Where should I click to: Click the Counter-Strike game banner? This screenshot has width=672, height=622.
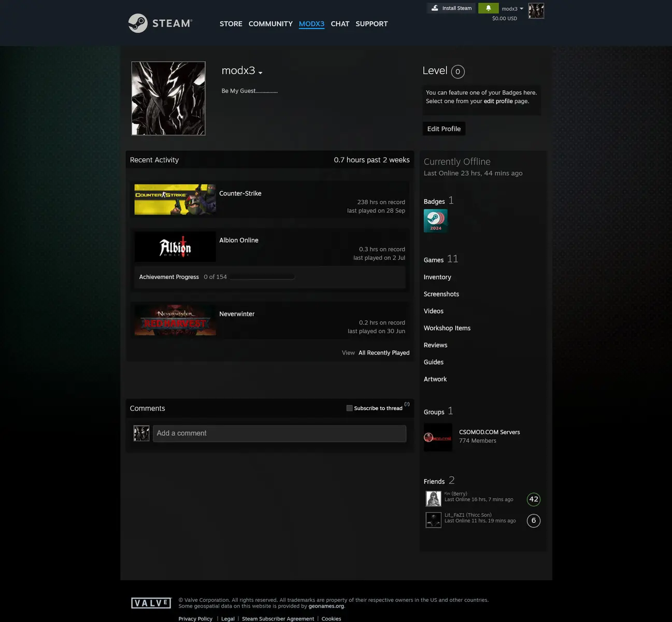pos(175,200)
